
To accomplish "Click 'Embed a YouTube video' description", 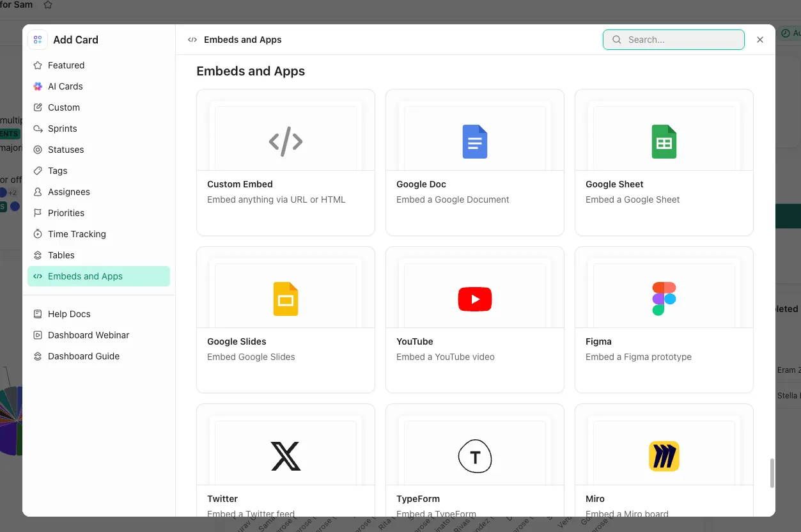I will coord(446,357).
